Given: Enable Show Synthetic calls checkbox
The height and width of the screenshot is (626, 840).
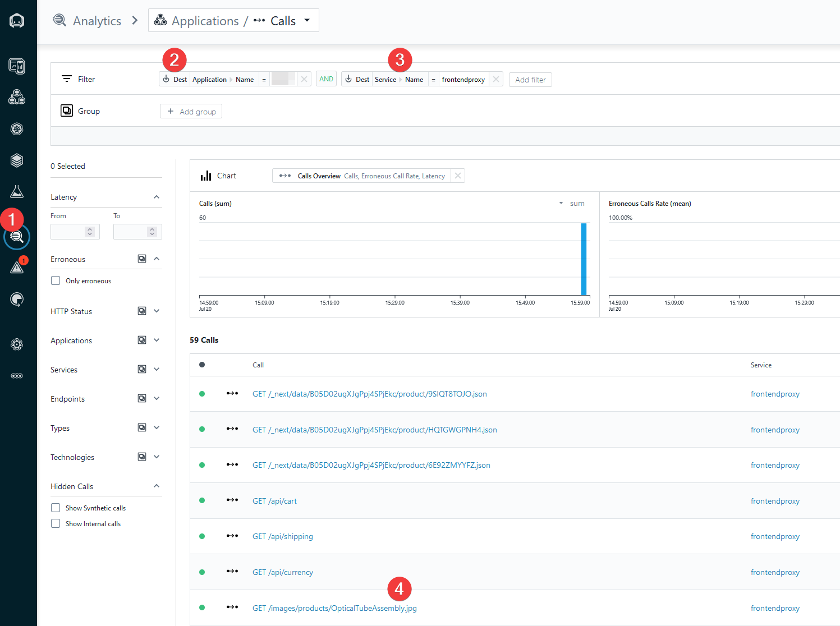Looking at the screenshot, I should pos(56,508).
